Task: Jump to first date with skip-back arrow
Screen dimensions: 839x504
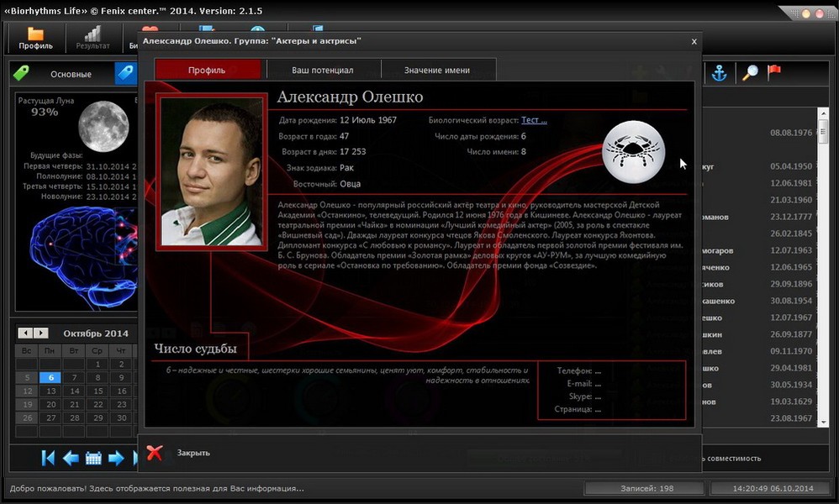Action: click(48, 458)
